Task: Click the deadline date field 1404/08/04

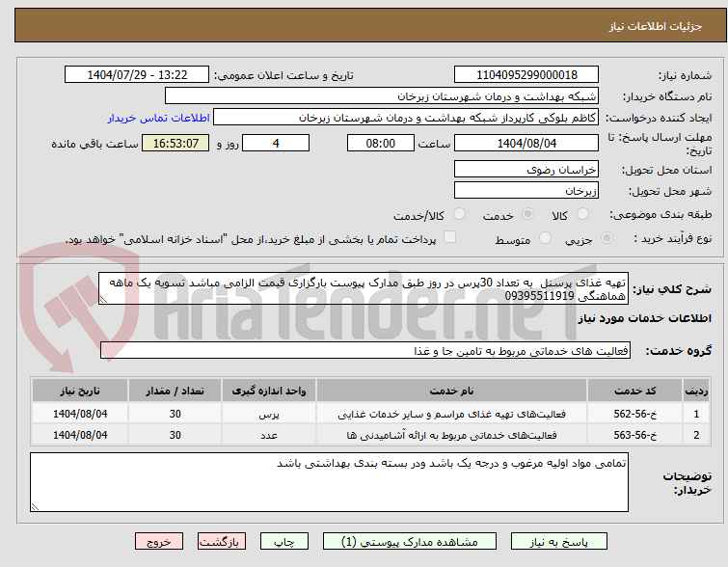Action: point(526,143)
